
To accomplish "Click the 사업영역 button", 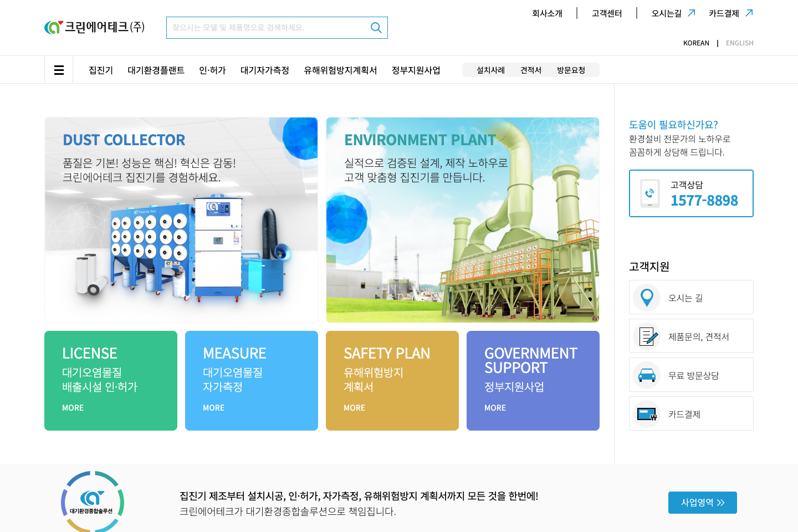I will (702, 503).
